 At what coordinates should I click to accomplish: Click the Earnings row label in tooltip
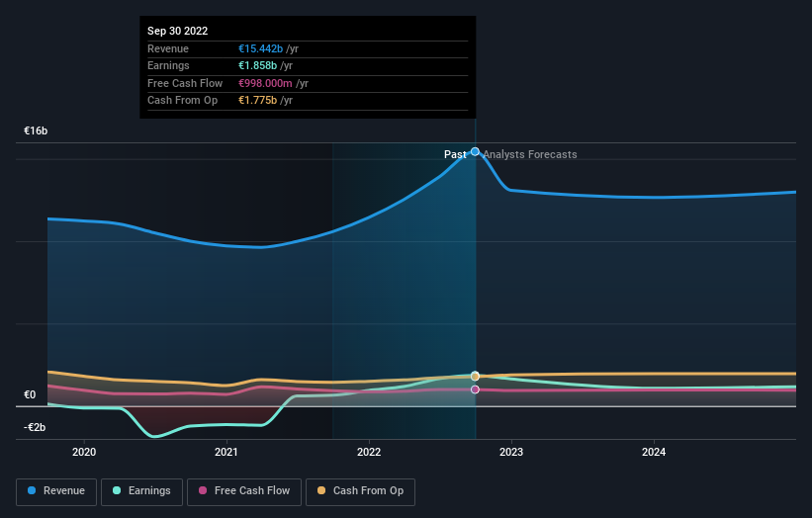pyautogui.click(x=168, y=65)
